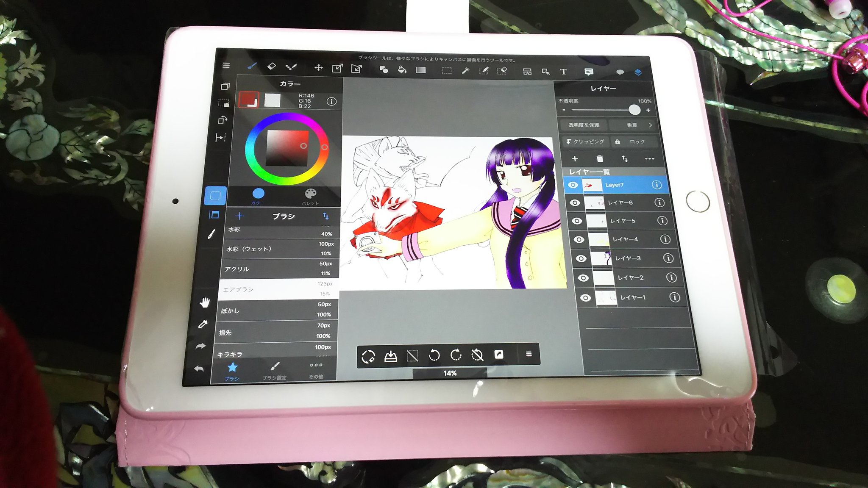Hide レイヤー2 visibility eye
The image size is (868, 488).
(583, 278)
